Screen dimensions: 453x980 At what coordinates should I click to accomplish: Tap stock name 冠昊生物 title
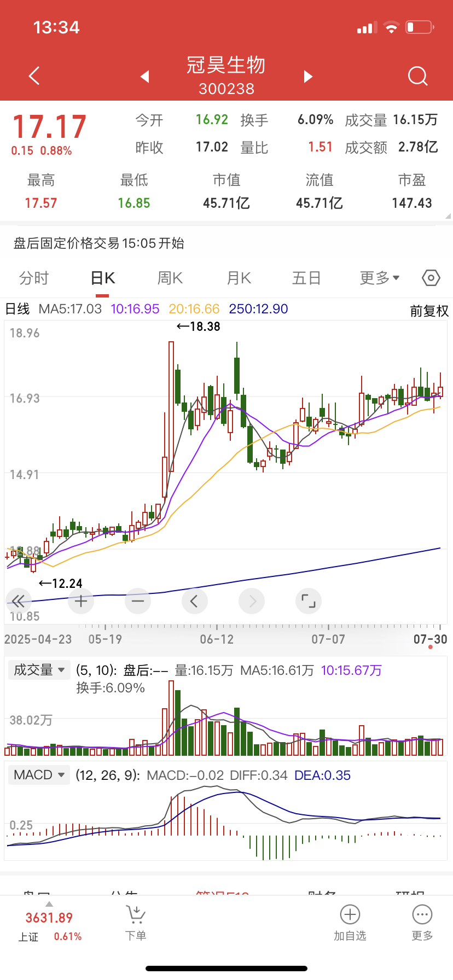pyautogui.click(x=226, y=65)
